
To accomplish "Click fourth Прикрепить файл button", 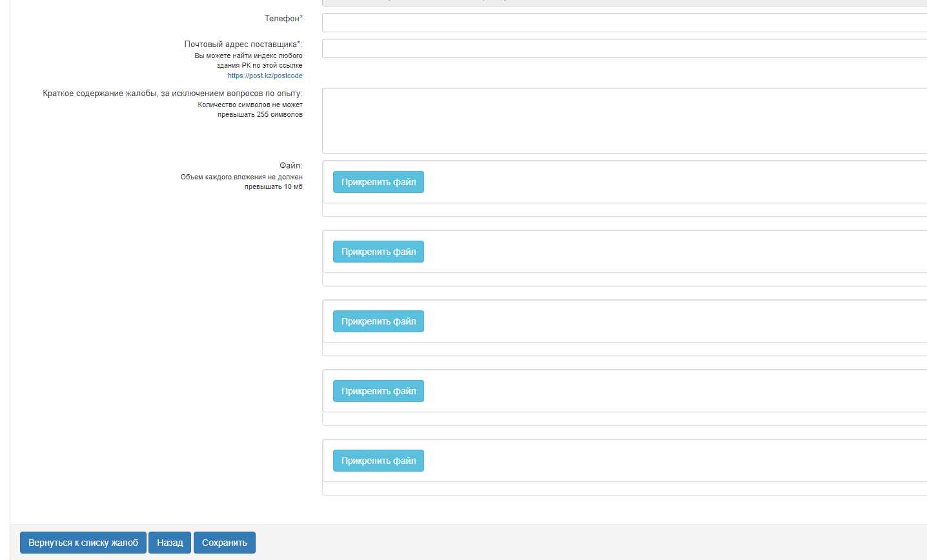I will pyautogui.click(x=378, y=391).
